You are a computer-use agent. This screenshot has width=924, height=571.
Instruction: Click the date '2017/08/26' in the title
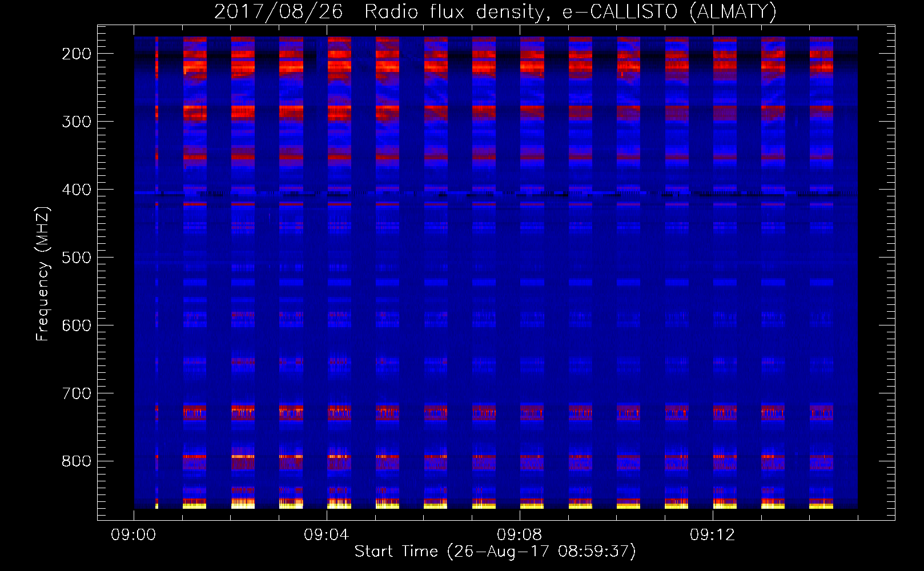click(279, 11)
